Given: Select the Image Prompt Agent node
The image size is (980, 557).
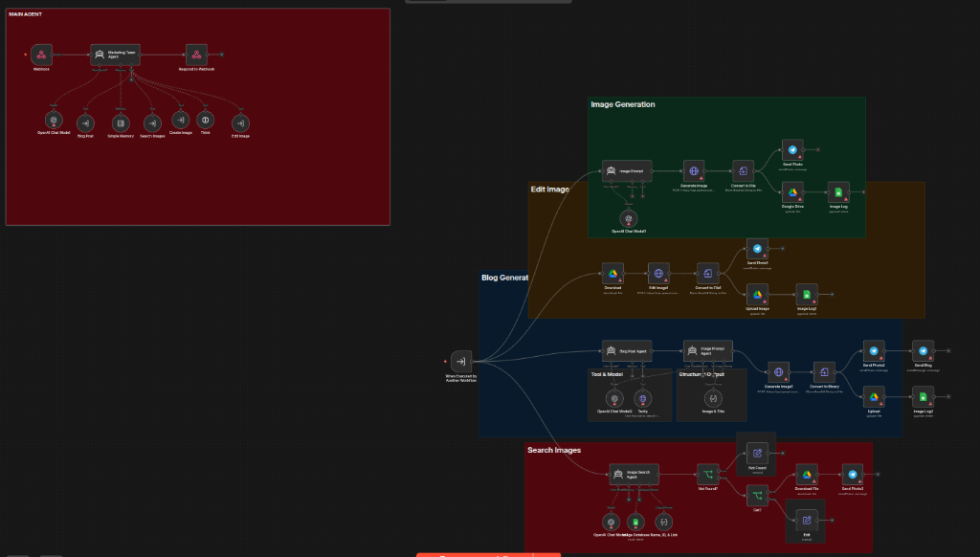Looking at the screenshot, I should click(707, 350).
